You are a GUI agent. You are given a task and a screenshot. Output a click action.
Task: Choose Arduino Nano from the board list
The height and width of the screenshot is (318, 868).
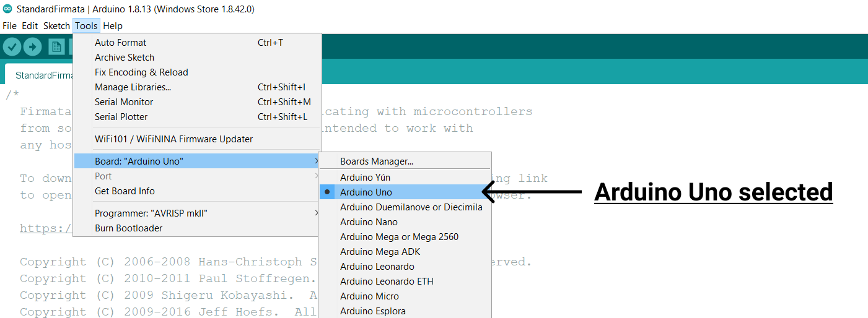click(369, 222)
